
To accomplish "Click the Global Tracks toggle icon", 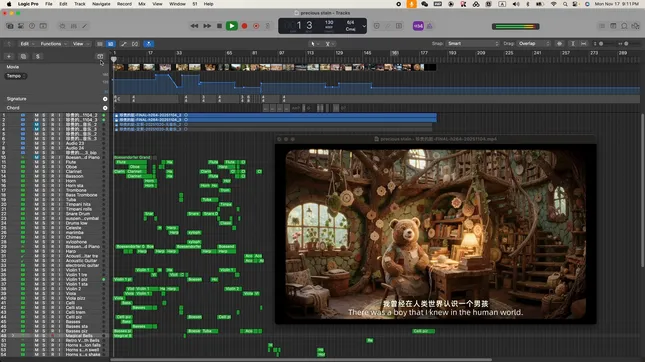I will (100, 56).
